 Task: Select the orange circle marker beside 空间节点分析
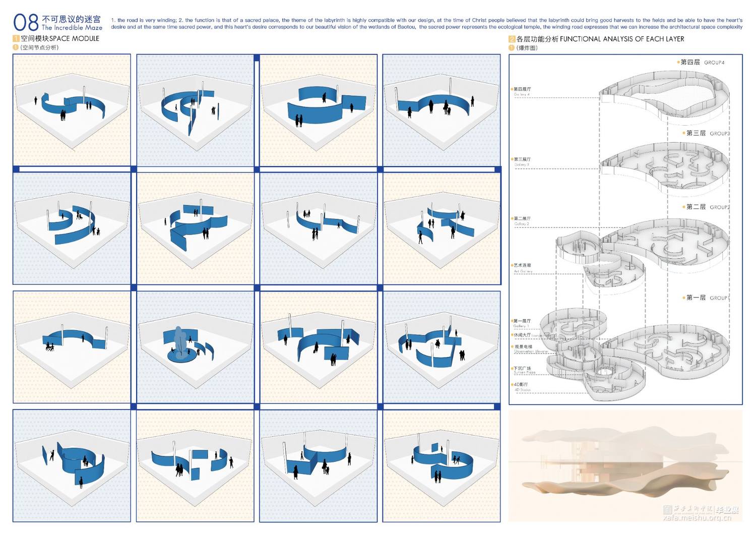16,47
